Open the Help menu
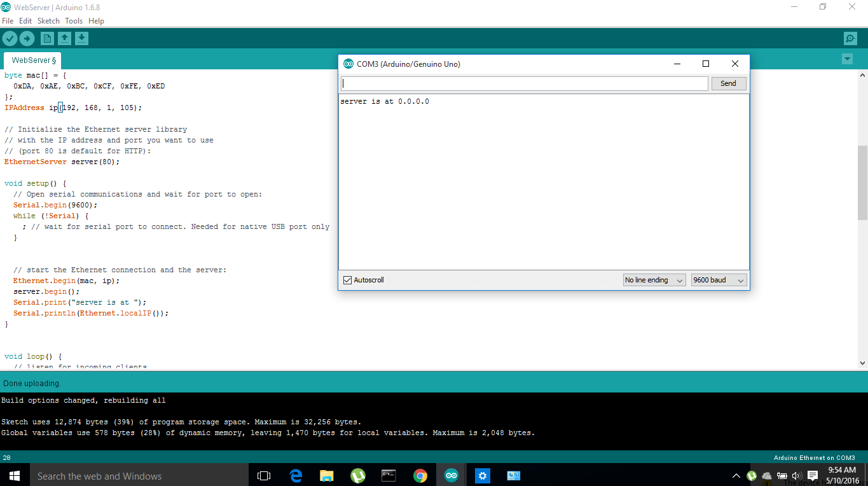The image size is (868, 486). [96, 21]
